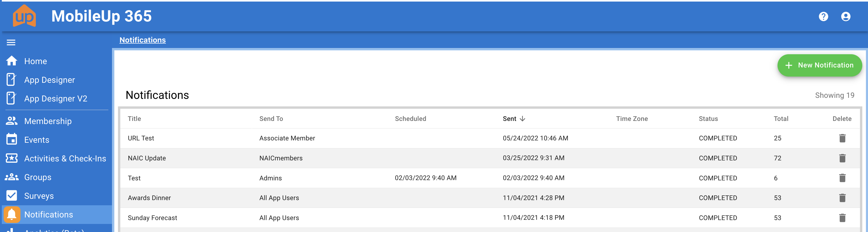Click the Home house icon
The width and height of the screenshot is (868, 232).
point(12,61)
